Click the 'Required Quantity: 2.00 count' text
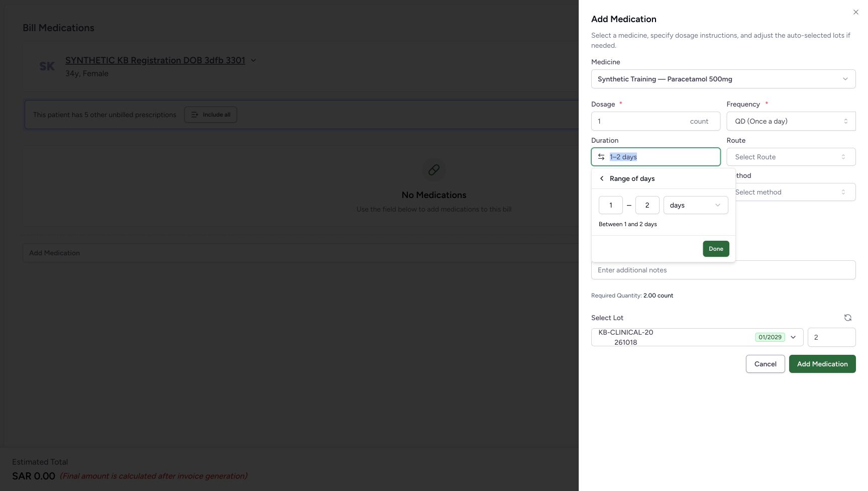Screen dimensions: 868x491 (x=632, y=296)
